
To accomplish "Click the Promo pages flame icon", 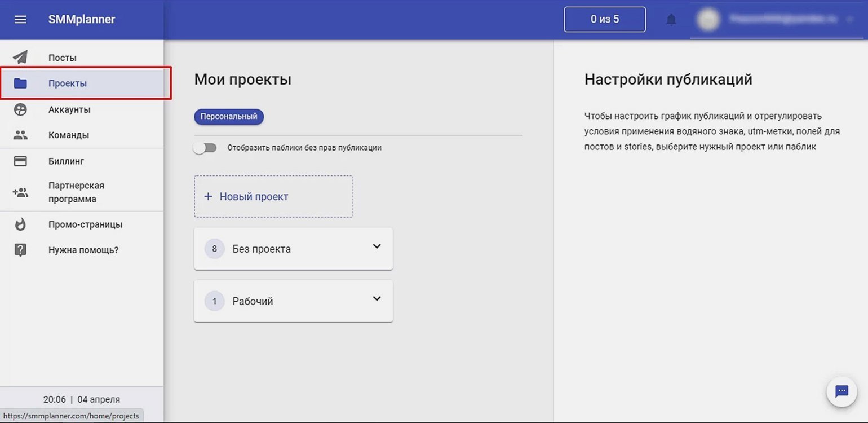I will point(20,224).
